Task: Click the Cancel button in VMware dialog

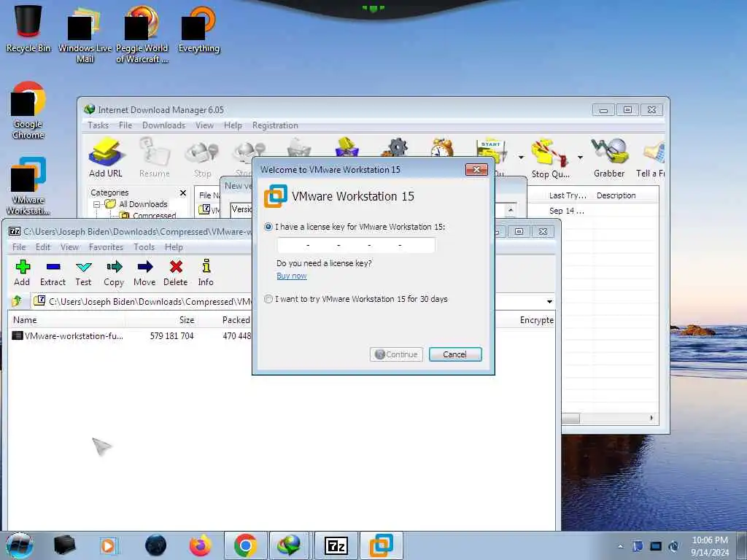Action: [x=455, y=354]
